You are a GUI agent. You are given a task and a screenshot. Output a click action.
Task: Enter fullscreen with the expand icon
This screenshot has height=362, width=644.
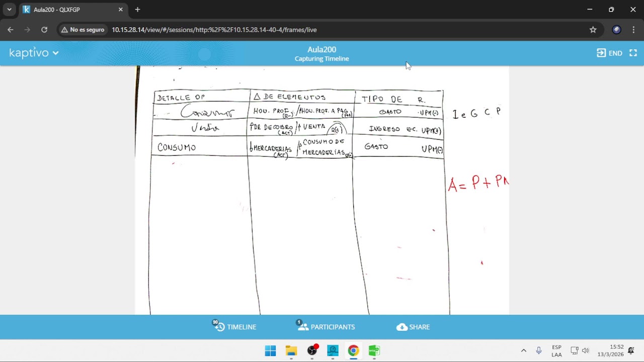633,53
